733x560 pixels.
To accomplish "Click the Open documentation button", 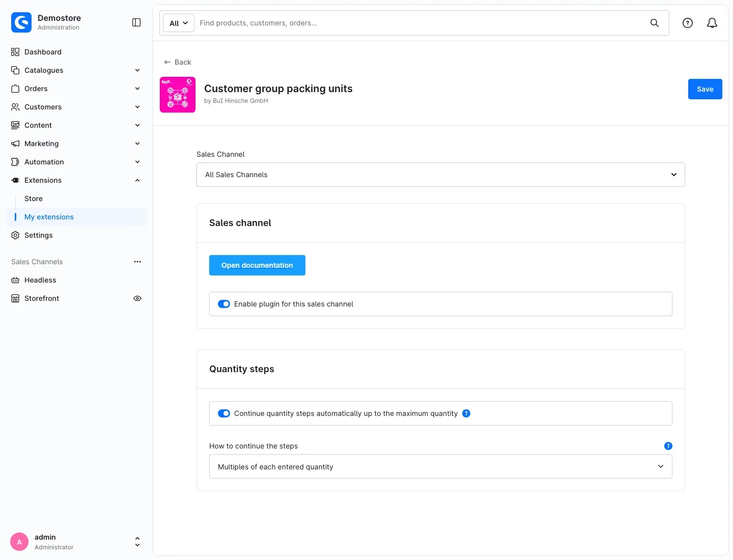I will pyautogui.click(x=257, y=265).
